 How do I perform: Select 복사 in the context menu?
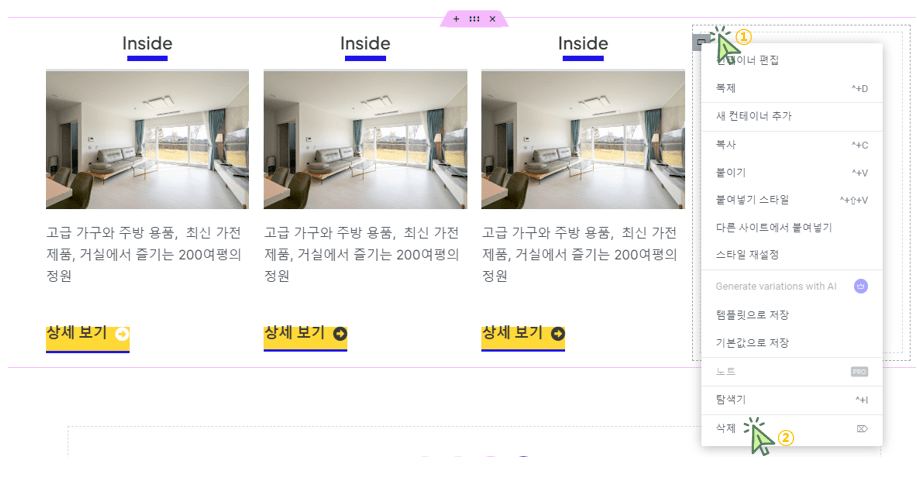792,144
